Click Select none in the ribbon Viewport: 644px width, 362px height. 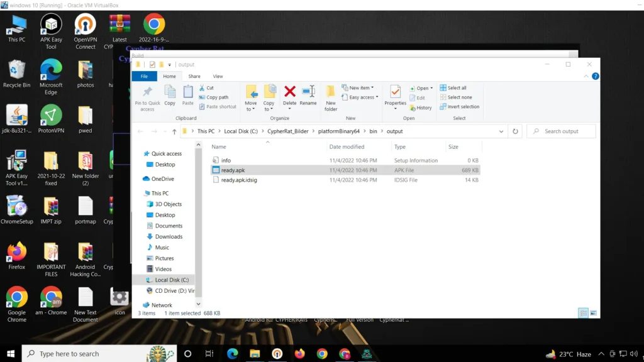point(456,97)
